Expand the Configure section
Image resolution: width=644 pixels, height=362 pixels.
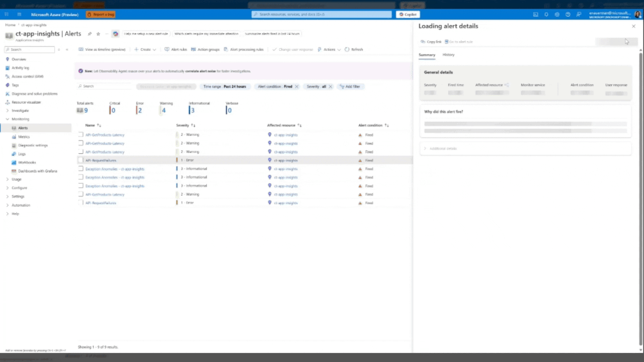pos(7,188)
